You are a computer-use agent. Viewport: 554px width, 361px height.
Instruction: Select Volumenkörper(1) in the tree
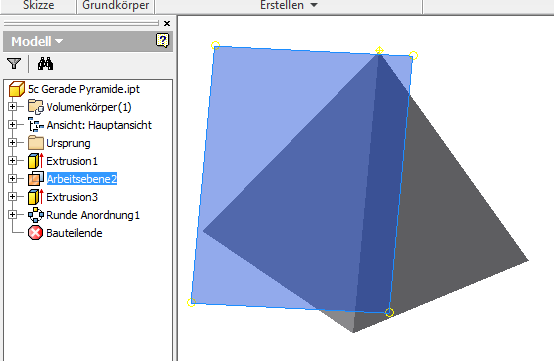coord(89,107)
